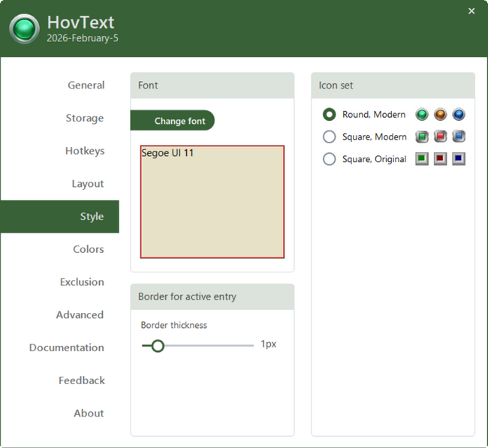Screen dimensions: 488x448
Task: Go to the Colors section
Action: point(89,249)
